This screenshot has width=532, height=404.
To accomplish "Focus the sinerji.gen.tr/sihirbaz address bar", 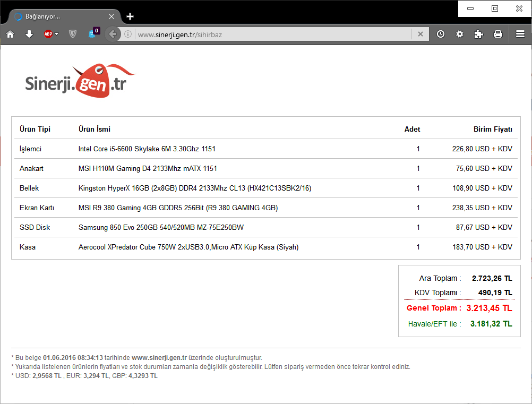I will (273, 35).
